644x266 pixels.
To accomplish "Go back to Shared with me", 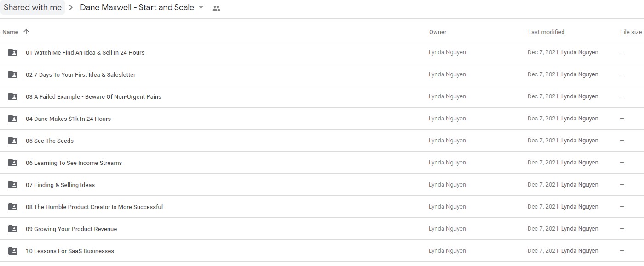I will click(x=33, y=7).
